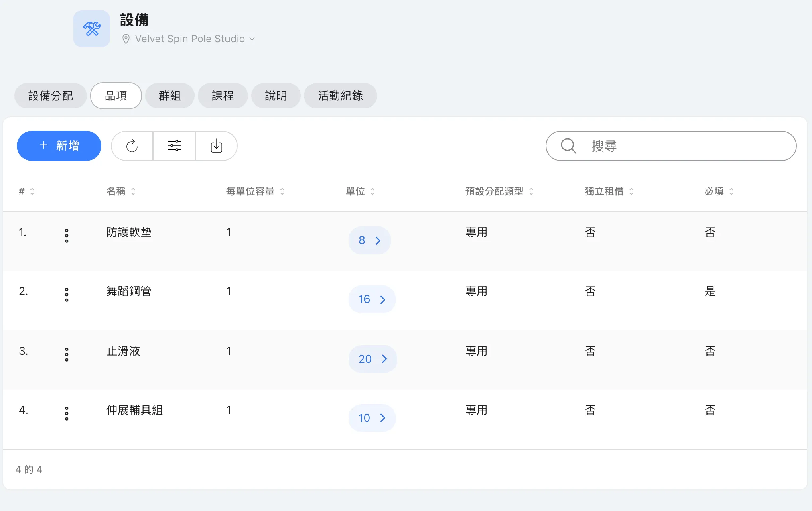
Task: Switch to the 設備分配 tab
Action: pos(51,96)
